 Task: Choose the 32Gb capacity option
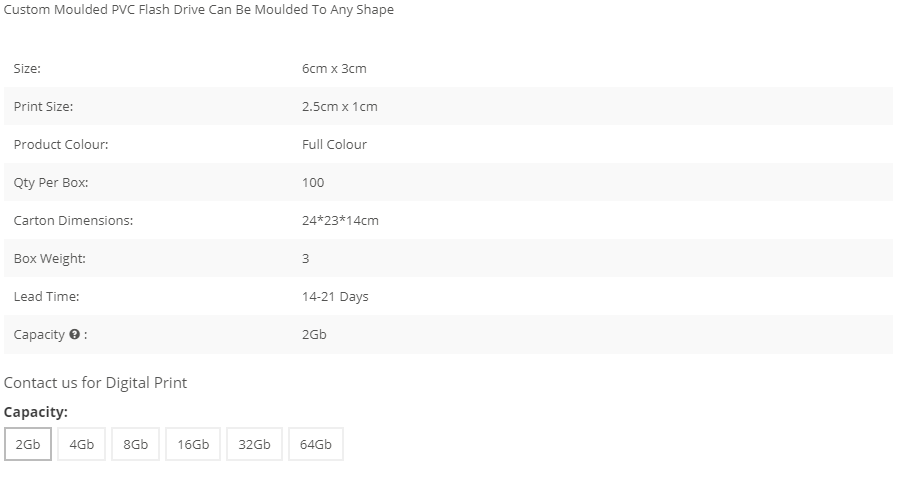tap(254, 444)
